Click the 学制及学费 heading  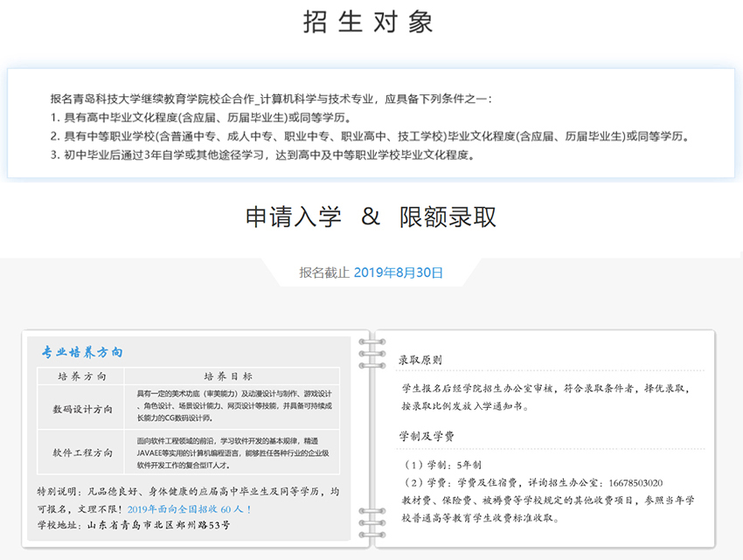point(427,436)
